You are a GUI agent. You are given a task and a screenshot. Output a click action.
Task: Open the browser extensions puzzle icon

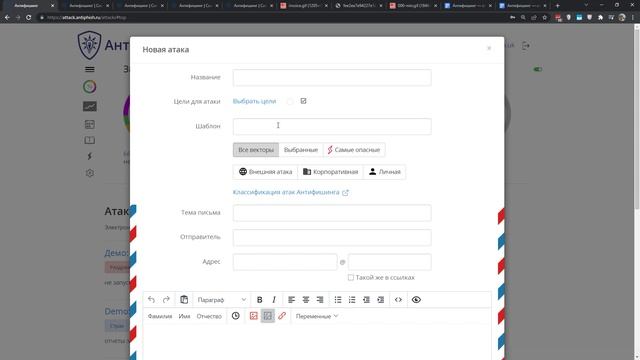point(600,18)
